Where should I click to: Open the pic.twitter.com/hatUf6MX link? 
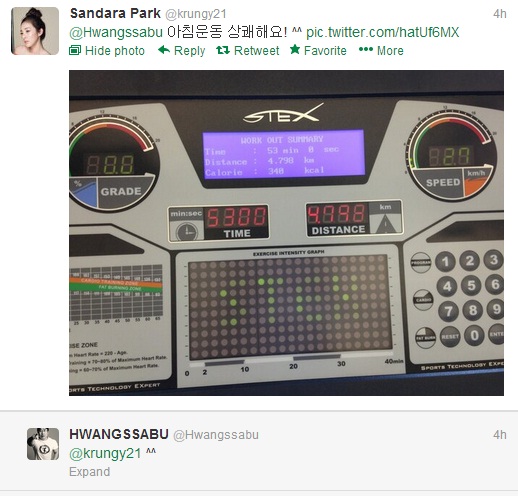point(382,32)
